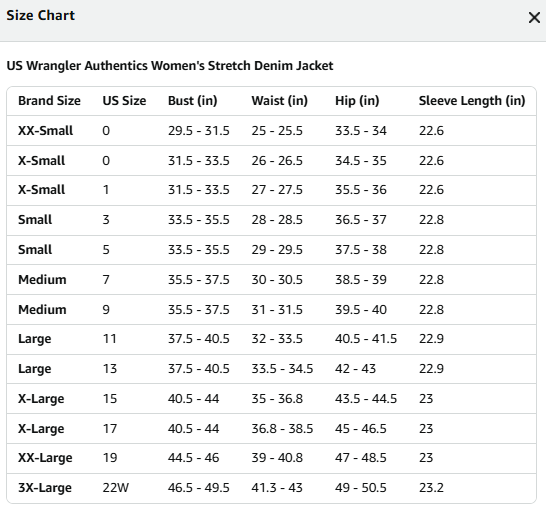Click waist value 27 - 27.5
Viewport: 546px width, 515px height.
(x=277, y=190)
